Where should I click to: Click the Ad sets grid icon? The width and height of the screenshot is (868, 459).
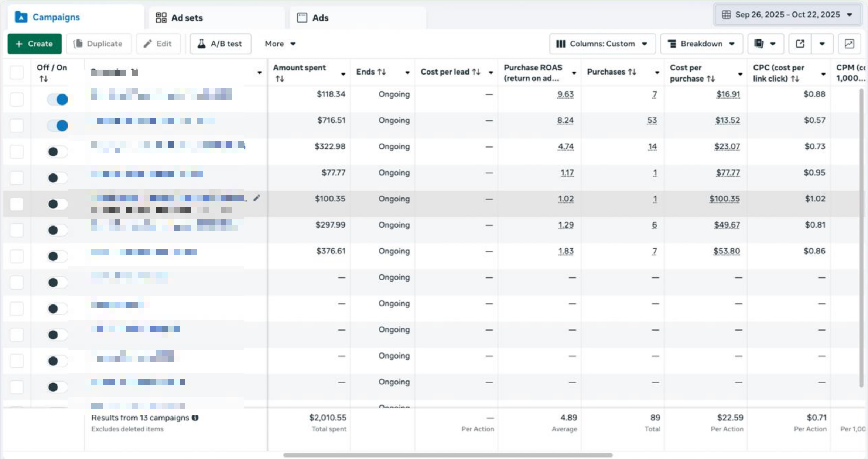161,18
